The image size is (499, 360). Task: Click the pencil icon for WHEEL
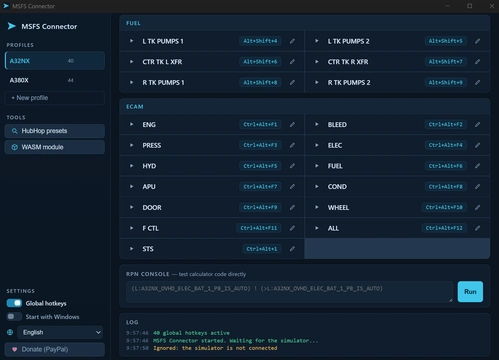pos(478,207)
